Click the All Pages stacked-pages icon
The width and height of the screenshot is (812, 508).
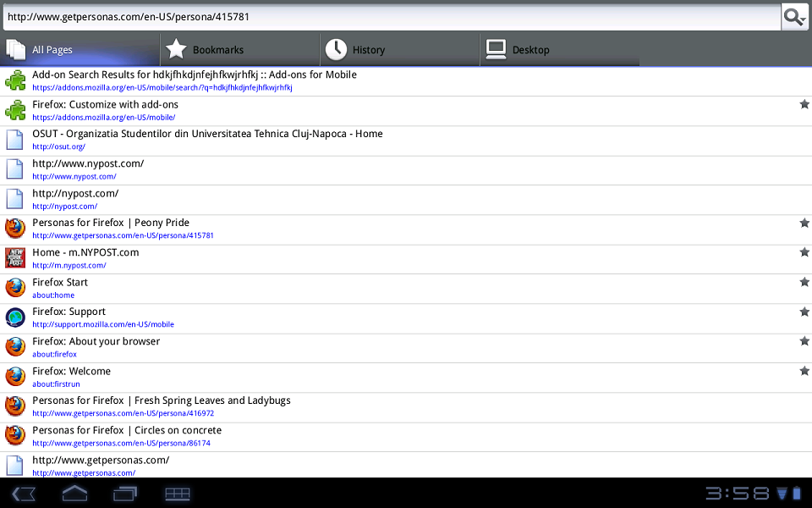tap(16, 50)
